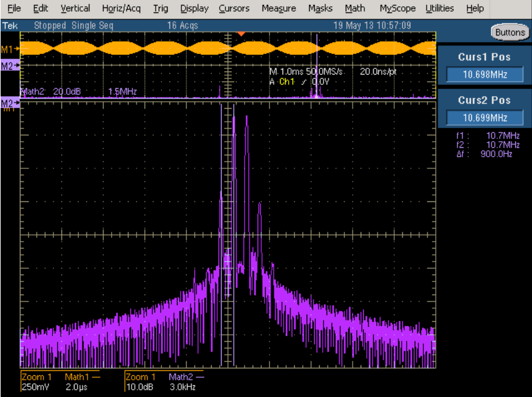Select the Curs1 Pos value field
532x397 pixels.
[x=484, y=75]
